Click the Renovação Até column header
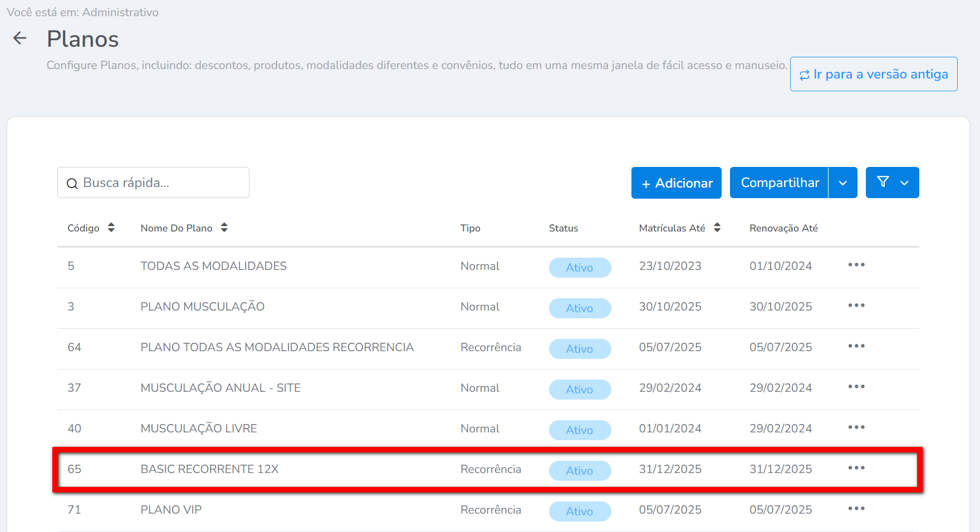Image resolution: width=980 pixels, height=532 pixels. coord(783,228)
